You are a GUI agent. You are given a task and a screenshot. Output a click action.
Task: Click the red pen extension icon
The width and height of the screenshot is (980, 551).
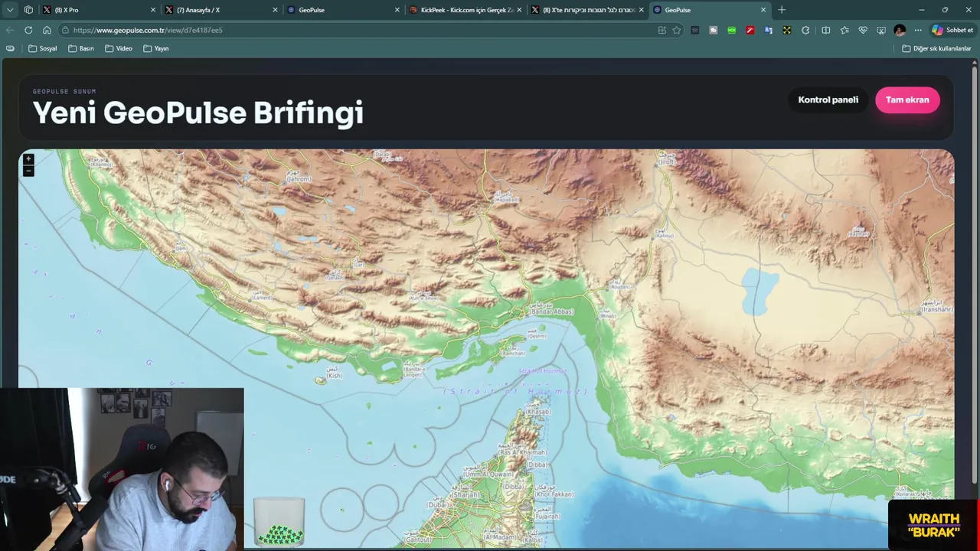coord(750,30)
